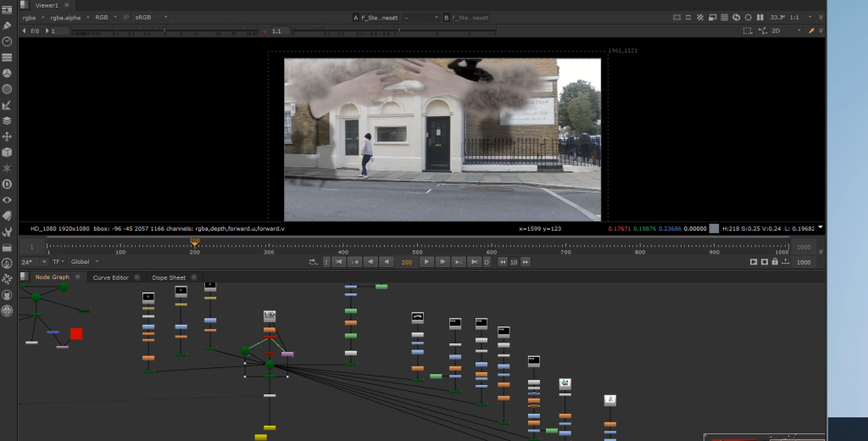Click the viewer paint brush icon

(x=811, y=31)
